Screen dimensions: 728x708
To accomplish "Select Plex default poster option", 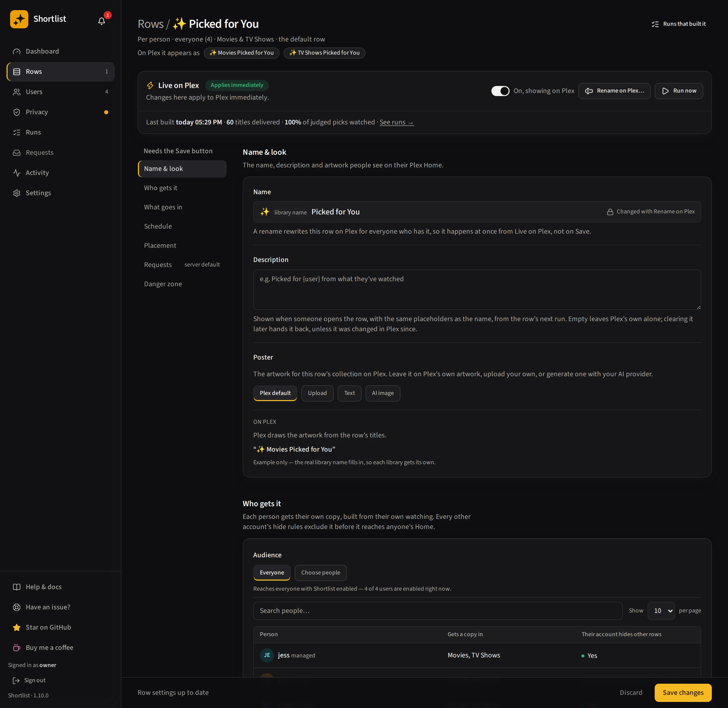I will pyautogui.click(x=275, y=393).
